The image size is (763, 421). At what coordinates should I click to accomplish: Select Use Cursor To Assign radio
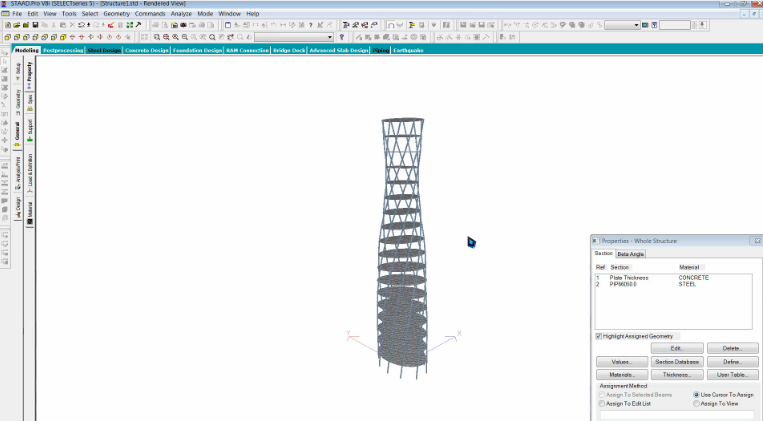(696, 395)
